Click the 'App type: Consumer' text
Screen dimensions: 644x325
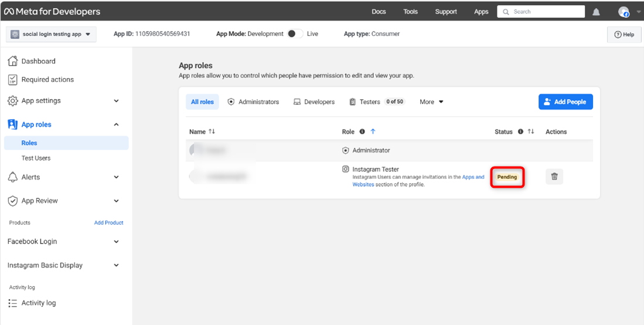372,34
